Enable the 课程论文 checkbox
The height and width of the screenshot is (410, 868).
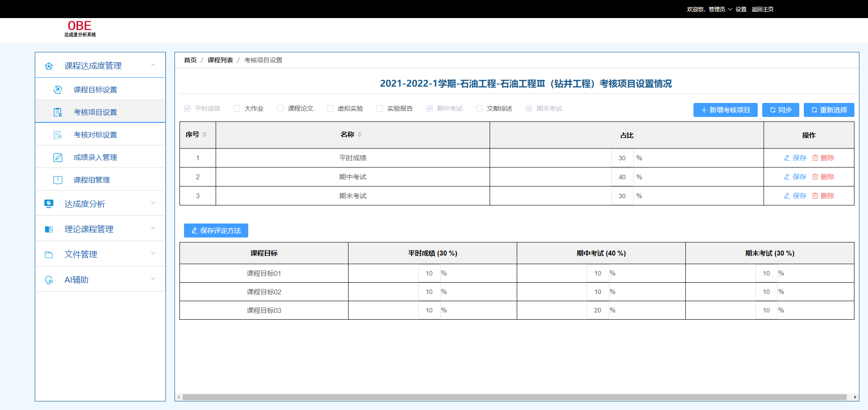coord(280,108)
